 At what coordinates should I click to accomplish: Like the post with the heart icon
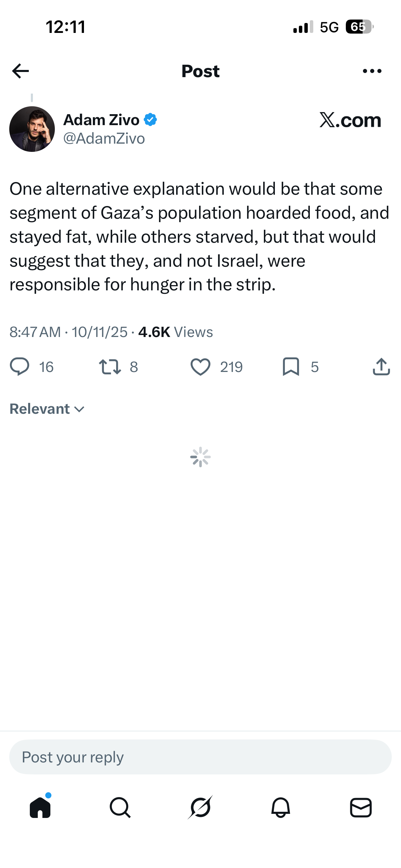tap(200, 367)
